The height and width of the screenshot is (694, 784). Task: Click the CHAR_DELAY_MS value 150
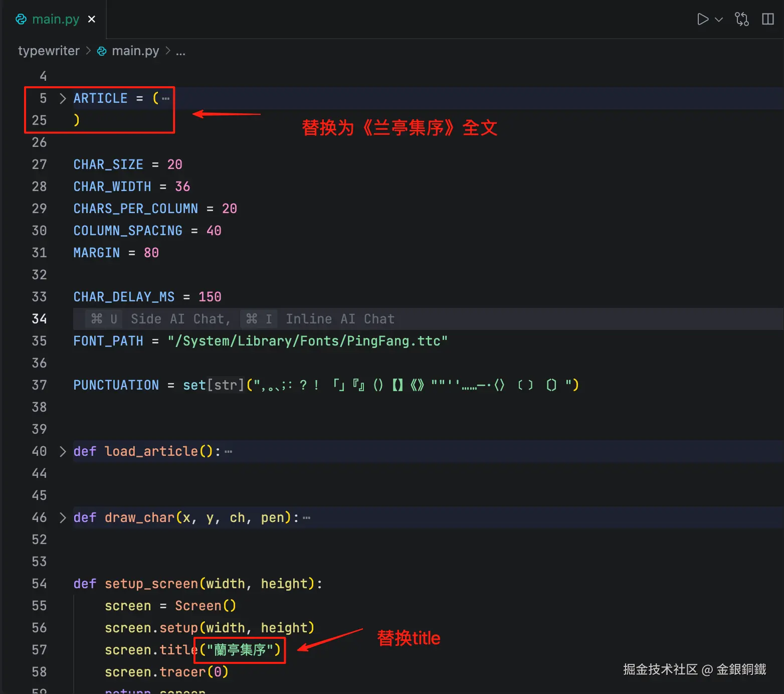point(210,297)
